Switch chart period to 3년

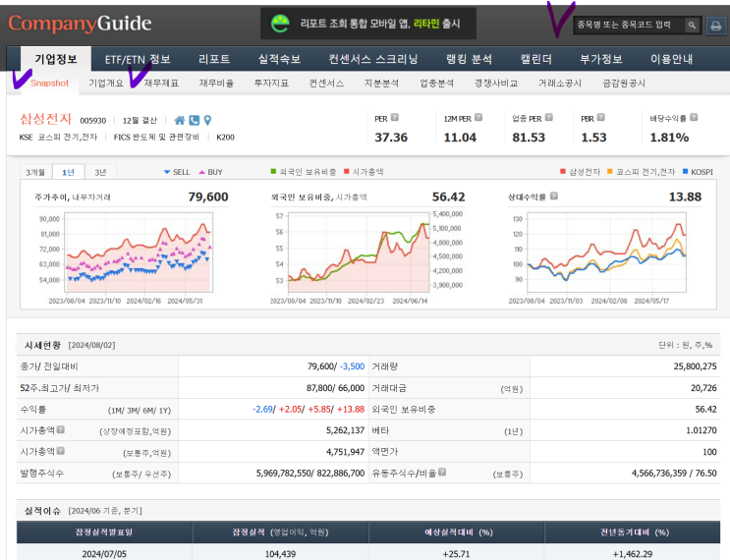[100, 172]
